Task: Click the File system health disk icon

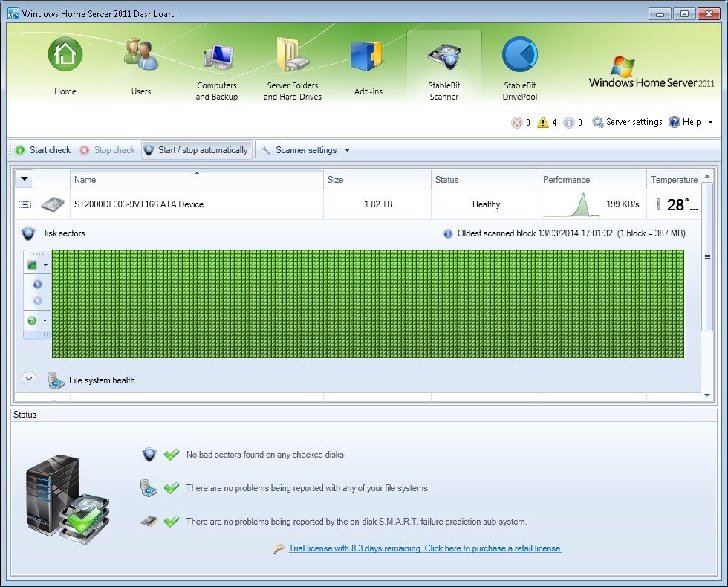Action: [x=56, y=380]
